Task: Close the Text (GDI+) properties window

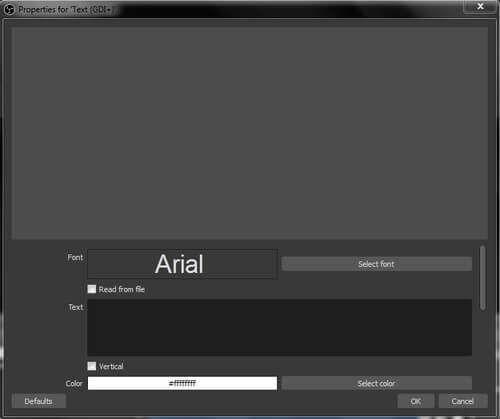Action: tap(480, 6)
